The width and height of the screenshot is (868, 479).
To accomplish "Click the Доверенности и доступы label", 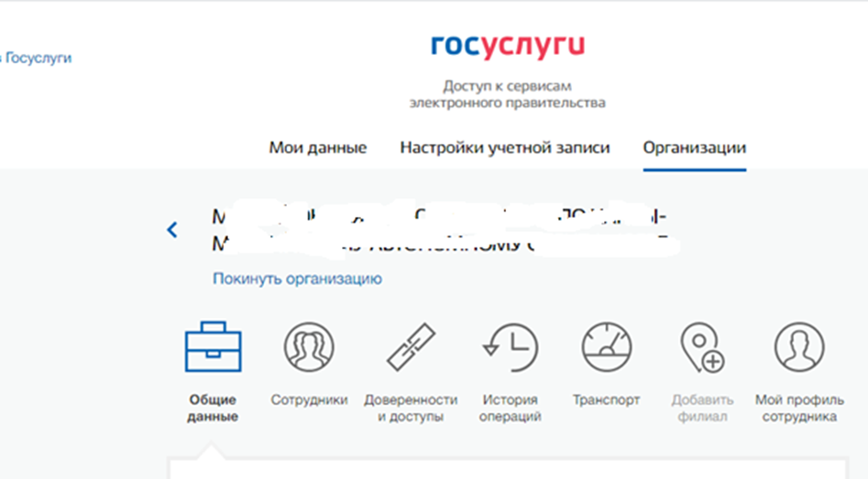I will pos(411,408).
